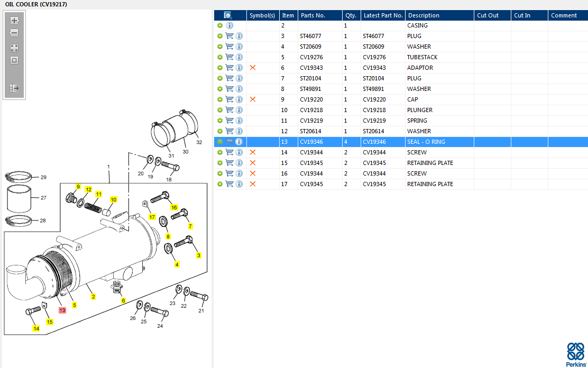Click green gear icon for PLUNGER row
Viewport: 588px width, 368px height.
(x=220, y=110)
